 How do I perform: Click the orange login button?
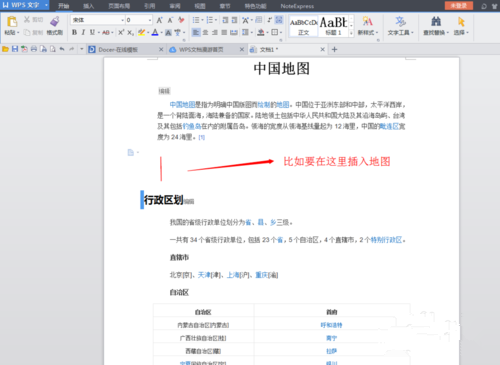coord(459,6)
